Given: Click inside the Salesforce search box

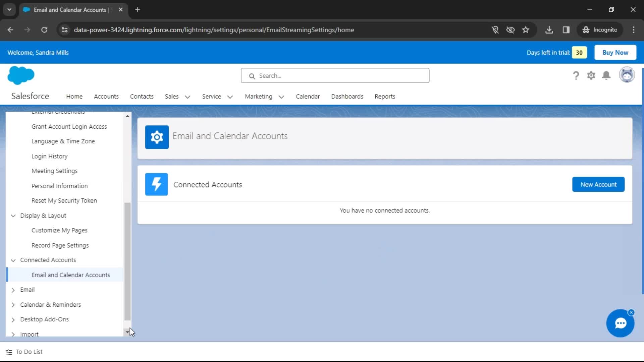Looking at the screenshot, I should [335, 75].
